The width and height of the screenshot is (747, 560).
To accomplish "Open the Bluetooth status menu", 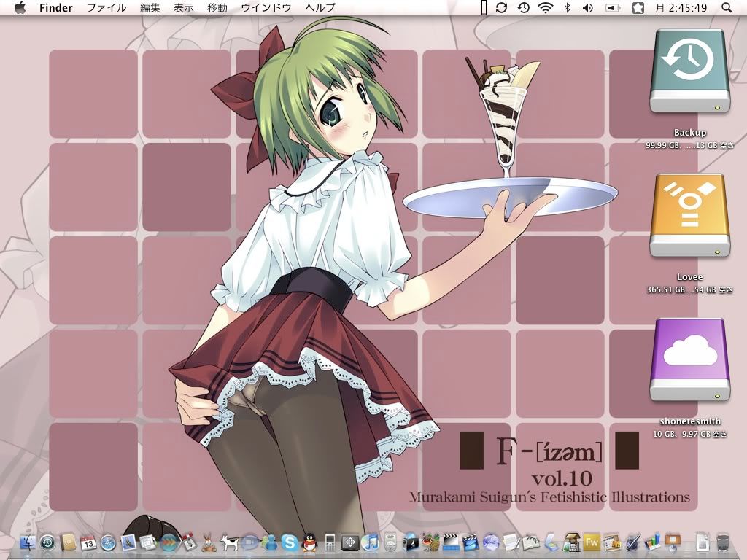I will (x=567, y=7).
